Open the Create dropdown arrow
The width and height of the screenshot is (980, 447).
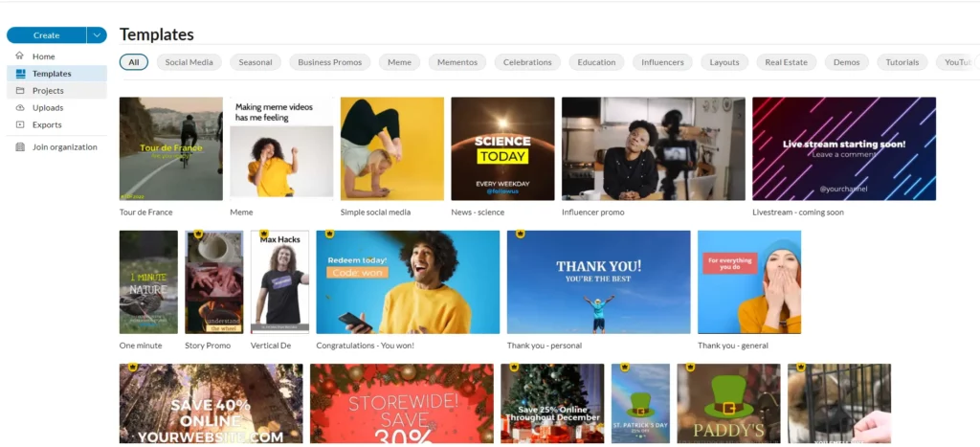pyautogui.click(x=97, y=35)
